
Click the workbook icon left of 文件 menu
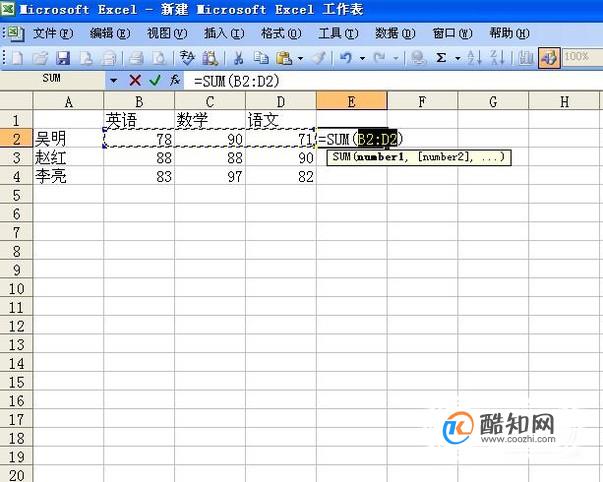pyautogui.click(x=16, y=34)
